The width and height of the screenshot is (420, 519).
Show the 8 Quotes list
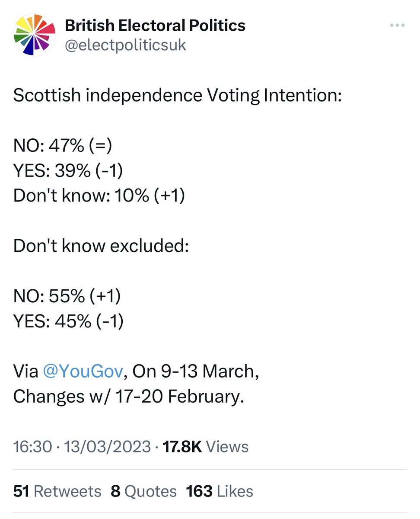(x=143, y=491)
